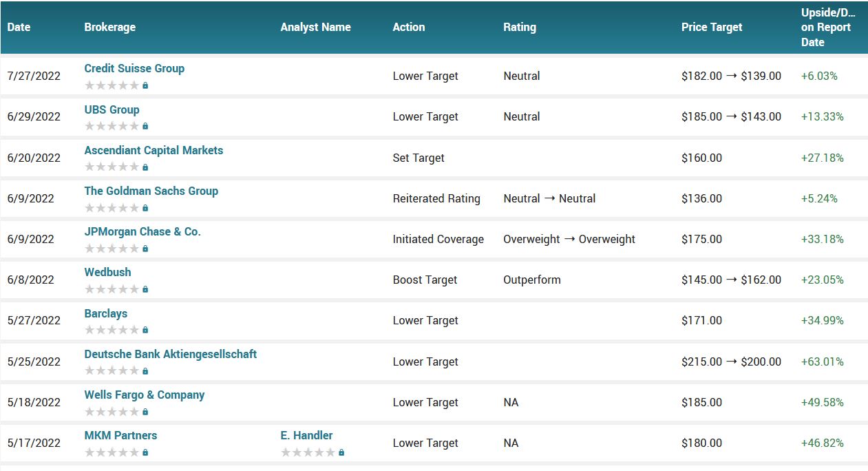Click the lock icon under Wedbush
Image resolution: width=868 pixels, height=471 pixels.
(x=145, y=290)
